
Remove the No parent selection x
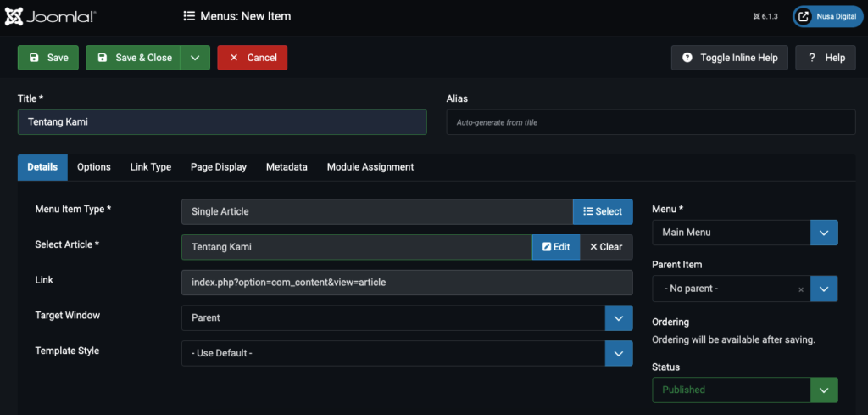pos(801,289)
